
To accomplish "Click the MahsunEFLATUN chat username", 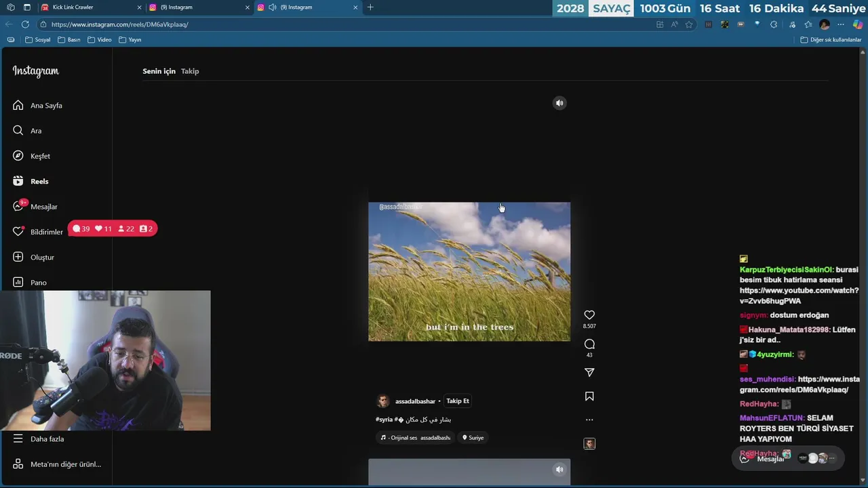I will pos(772,418).
